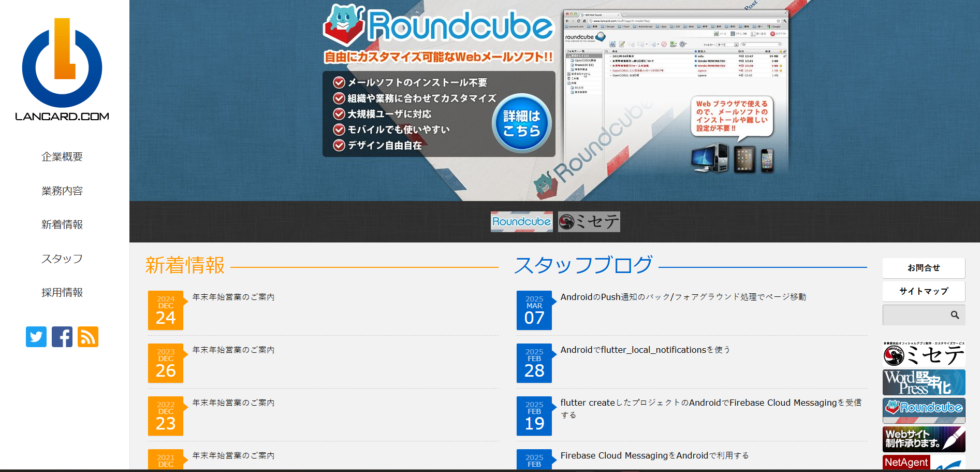
Task: Click the 2022 DEC 23 date badge
Action: tap(166, 416)
